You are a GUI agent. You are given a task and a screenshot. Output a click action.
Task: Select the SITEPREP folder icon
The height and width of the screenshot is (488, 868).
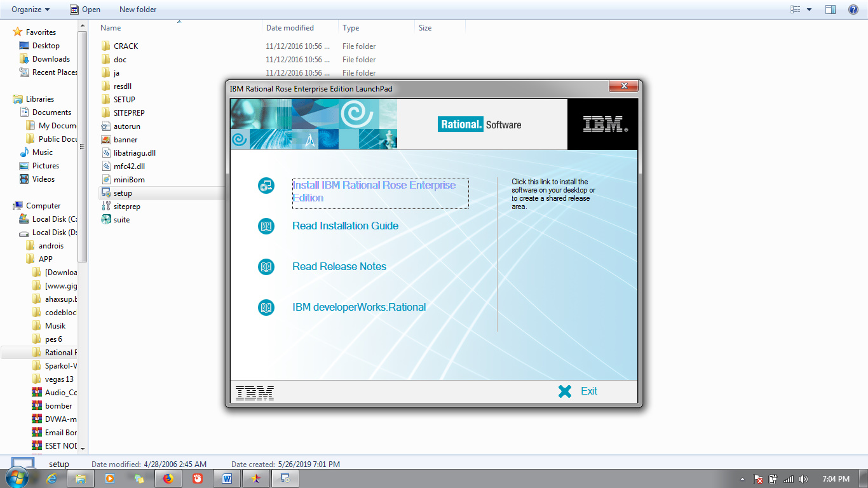pos(106,113)
